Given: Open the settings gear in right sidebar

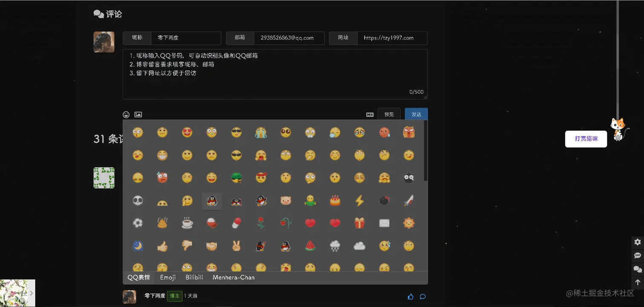Looking at the screenshot, I should (x=638, y=242).
